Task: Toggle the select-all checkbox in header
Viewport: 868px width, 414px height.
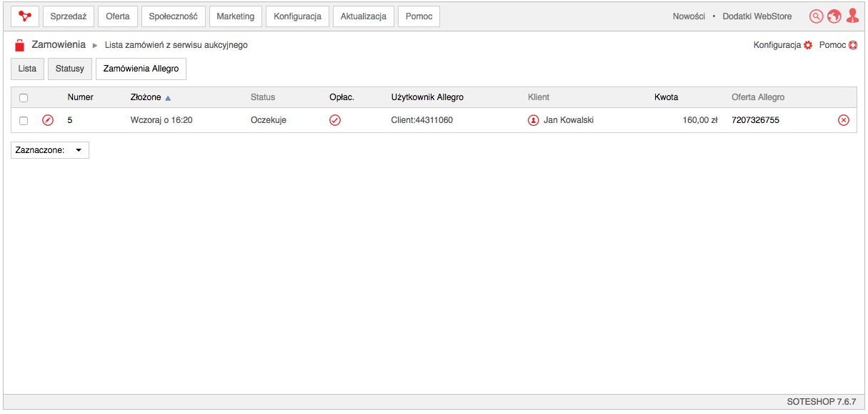Action: point(24,98)
